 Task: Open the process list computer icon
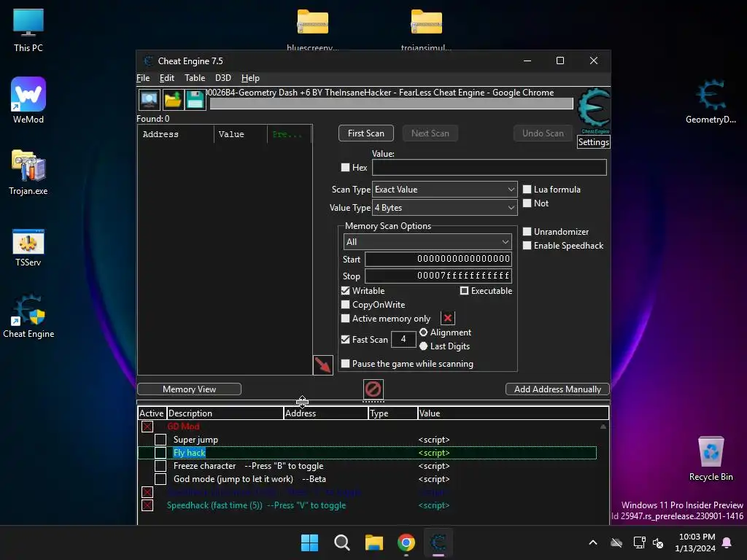click(x=149, y=99)
